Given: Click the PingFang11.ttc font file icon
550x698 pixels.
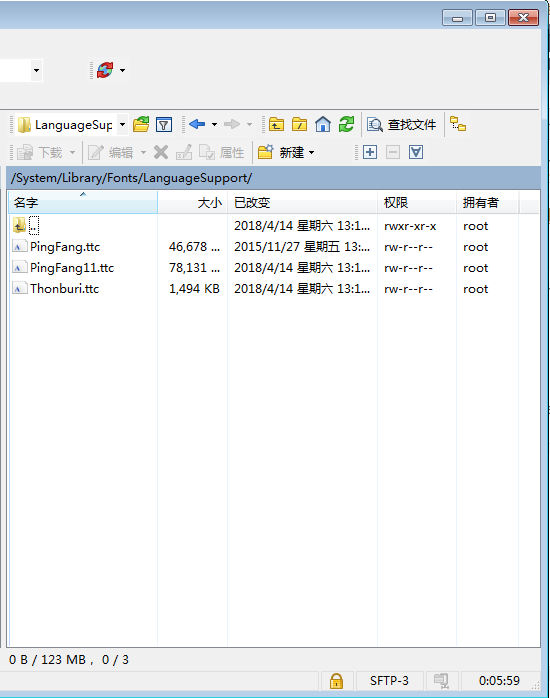Looking at the screenshot, I should tap(18, 268).
